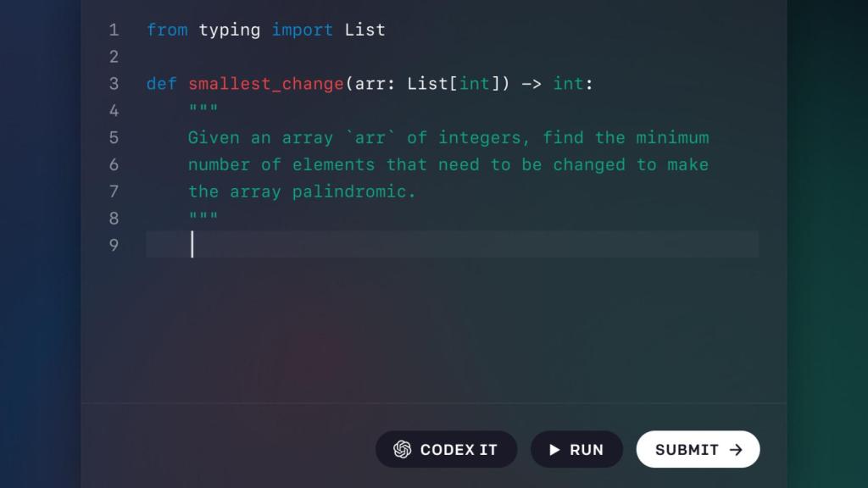868x488 pixels.
Task: Select line number 8 next to the closing quotes
Action: pyautogui.click(x=114, y=218)
